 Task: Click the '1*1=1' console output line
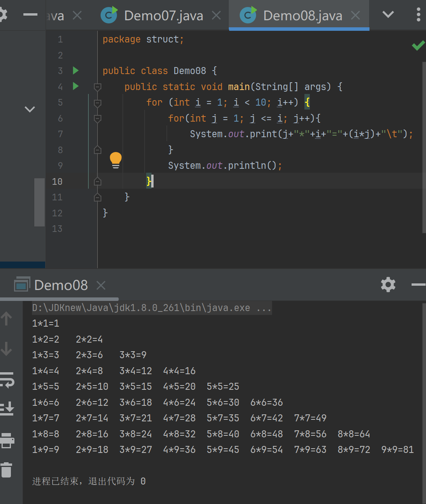click(46, 324)
